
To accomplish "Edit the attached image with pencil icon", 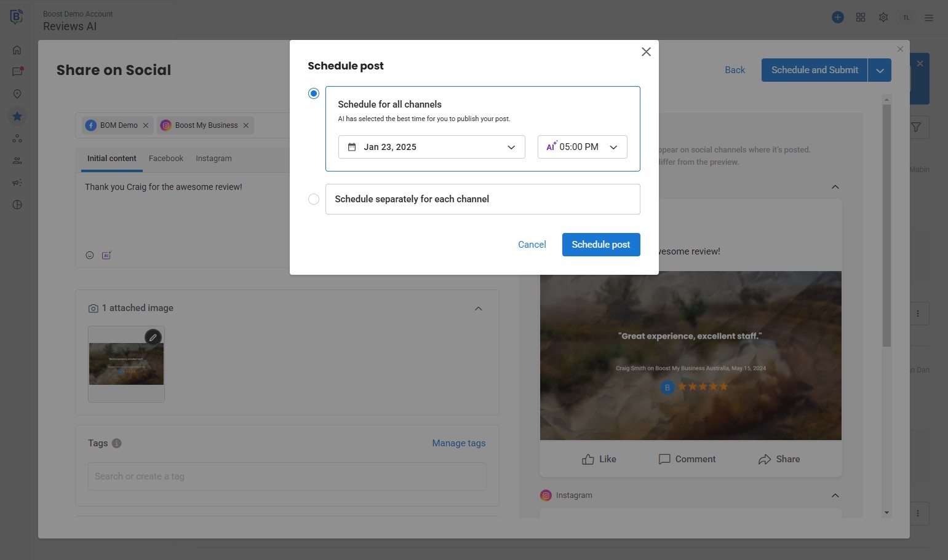I will [x=153, y=337].
